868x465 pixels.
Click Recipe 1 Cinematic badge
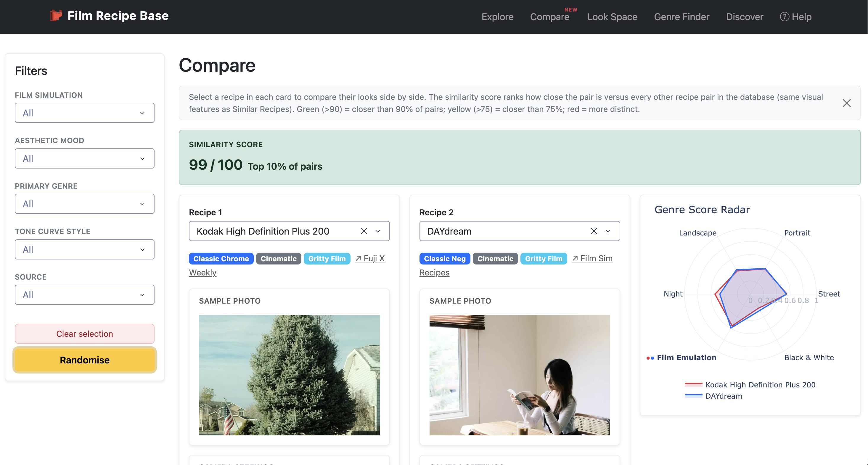point(278,259)
